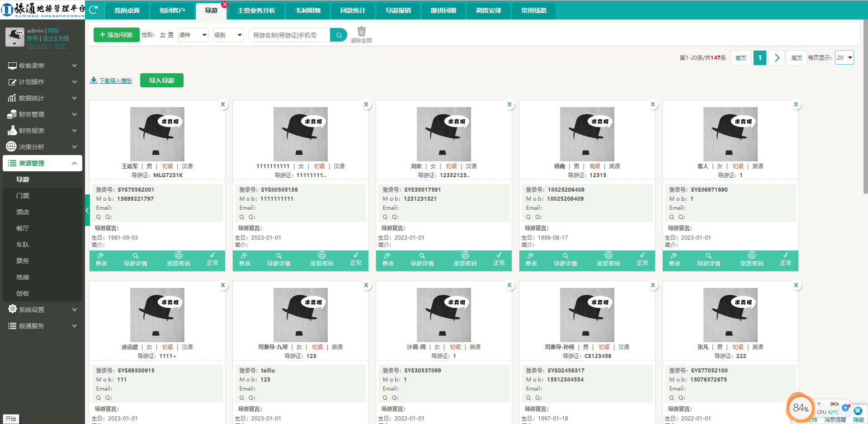Image resolution: width=868 pixels, height=424 pixels.
Task: Expand the 计划操作 sidebar menu
Action: point(42,82)
